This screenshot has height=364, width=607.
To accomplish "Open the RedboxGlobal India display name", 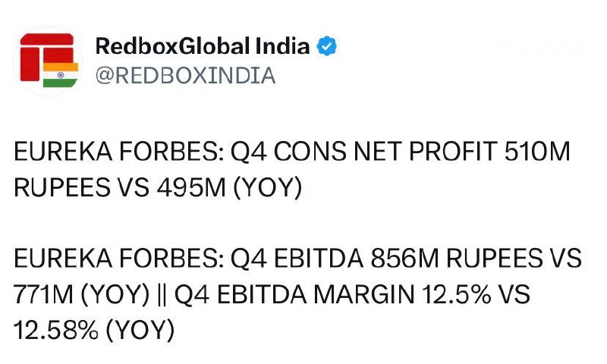I will tap(203, 46).
